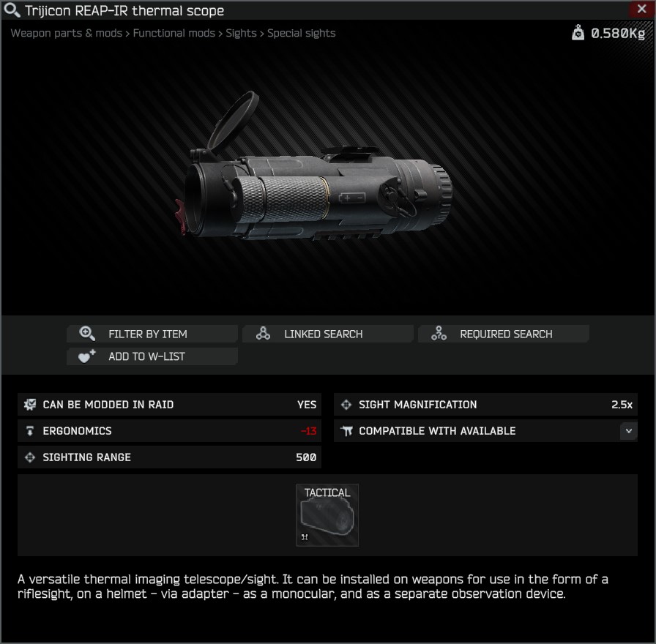This screenshot has height=644, width=656.
Task: Click the Sighting Range crosshair icon
Action: coord(30,457)
